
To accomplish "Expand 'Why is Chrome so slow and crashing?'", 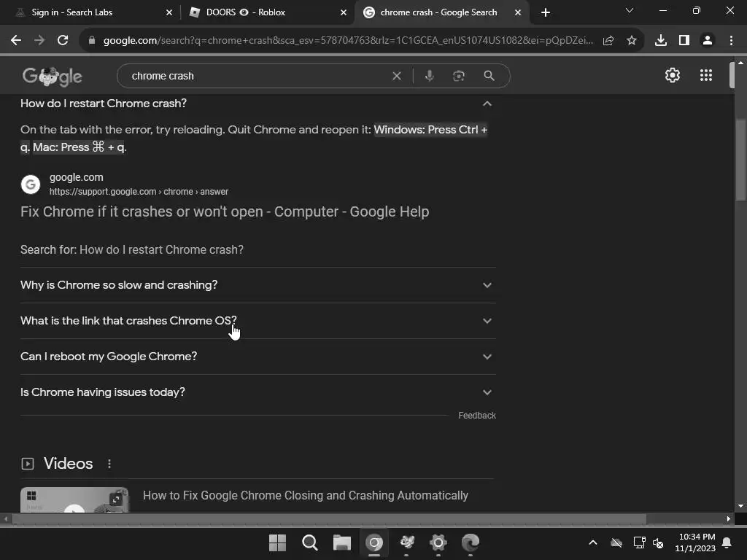I will tap(258, 285).
